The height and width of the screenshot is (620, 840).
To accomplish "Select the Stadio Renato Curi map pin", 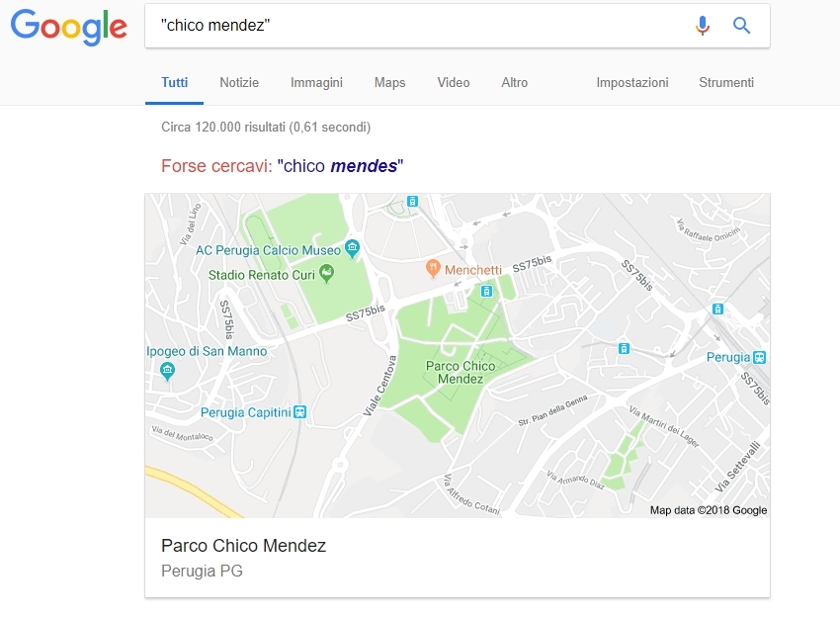I will tap(326, 273).
